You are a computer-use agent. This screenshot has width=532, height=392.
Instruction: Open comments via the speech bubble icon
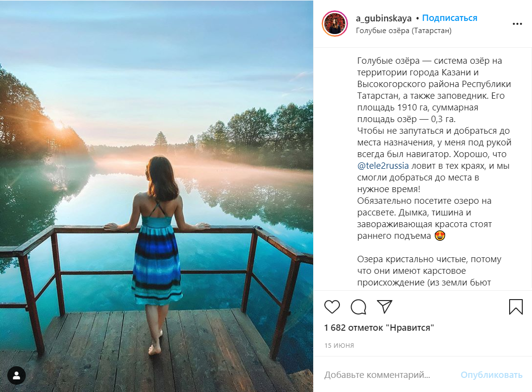coord(358,307)
